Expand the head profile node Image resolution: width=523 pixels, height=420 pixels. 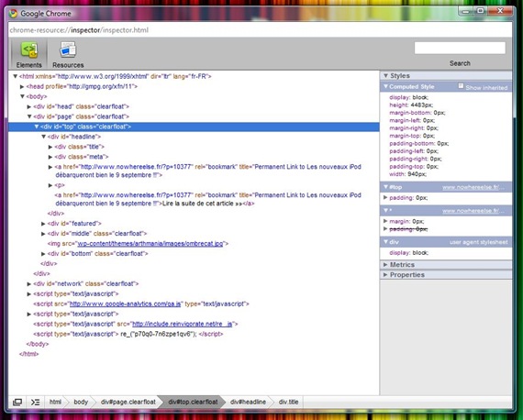point(22,87)
